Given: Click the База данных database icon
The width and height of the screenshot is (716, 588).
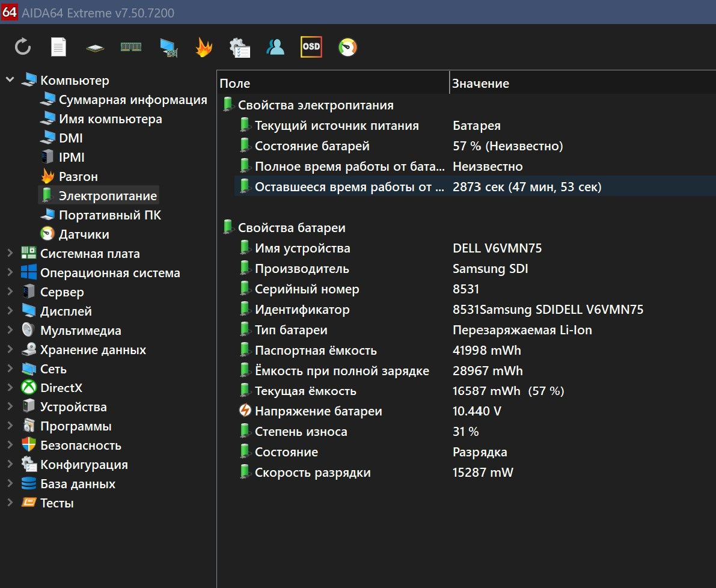Looking at the screenshot, I should pyautogui.click(x=29, y=483).
